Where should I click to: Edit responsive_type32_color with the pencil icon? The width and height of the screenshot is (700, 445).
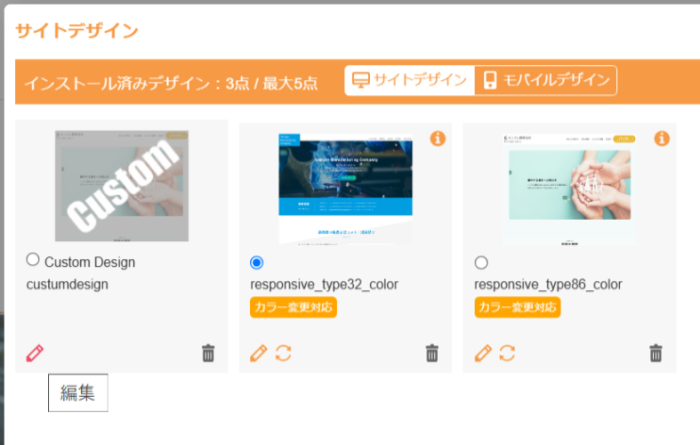point(259,353)
